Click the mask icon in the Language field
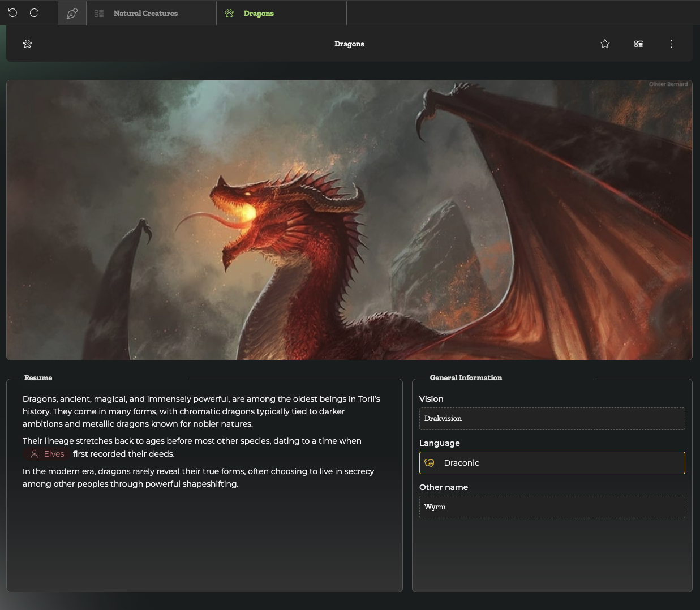700x610 pixels. click(430, 463)
